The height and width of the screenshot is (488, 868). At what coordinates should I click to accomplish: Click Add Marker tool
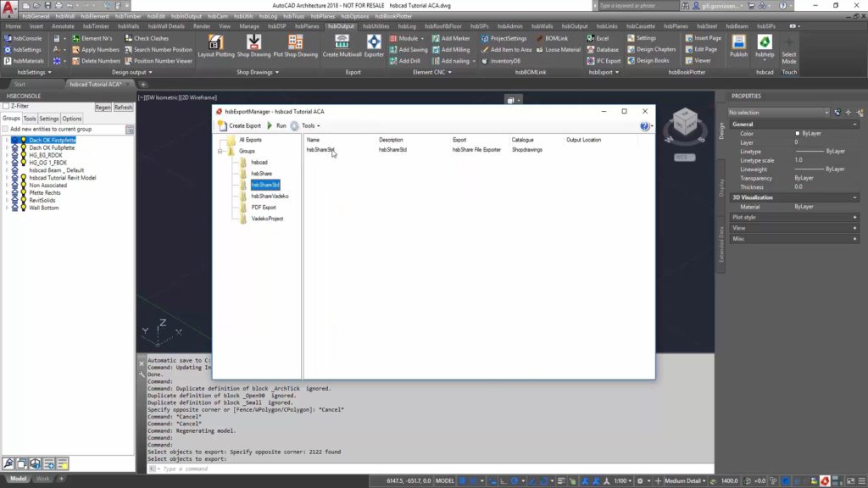[451, 38]
